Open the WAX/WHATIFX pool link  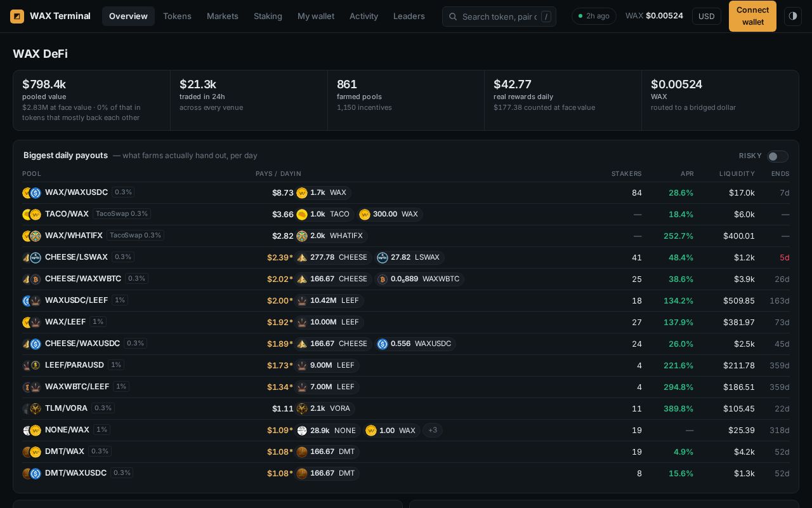[x=74, y=236]
